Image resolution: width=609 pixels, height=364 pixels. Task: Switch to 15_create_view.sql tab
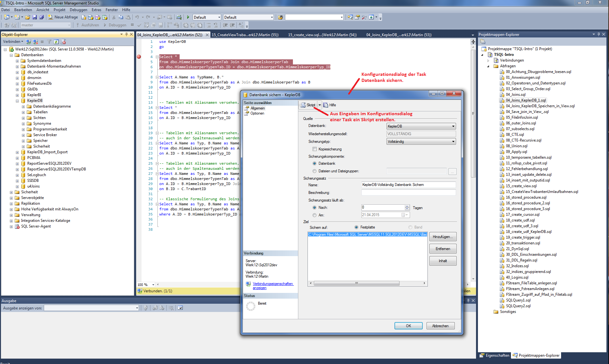322,35
